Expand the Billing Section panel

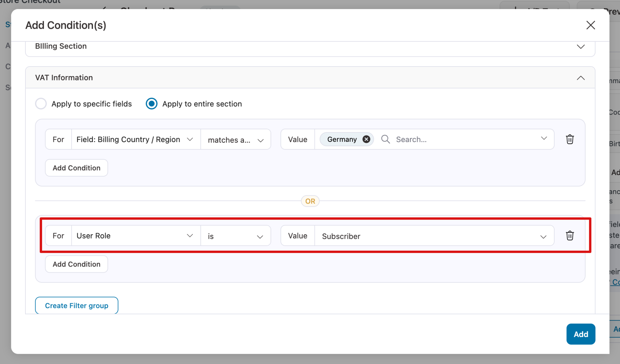[581, 47]
